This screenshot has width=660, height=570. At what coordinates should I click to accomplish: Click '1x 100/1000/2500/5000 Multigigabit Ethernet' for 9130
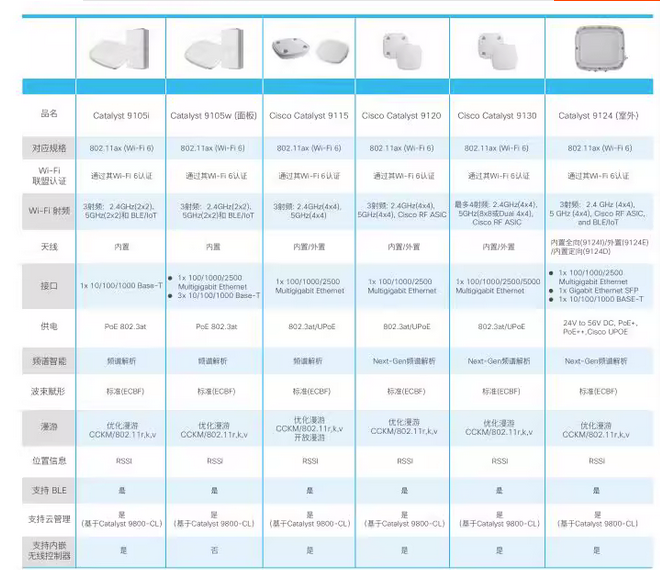coord(498,286)
